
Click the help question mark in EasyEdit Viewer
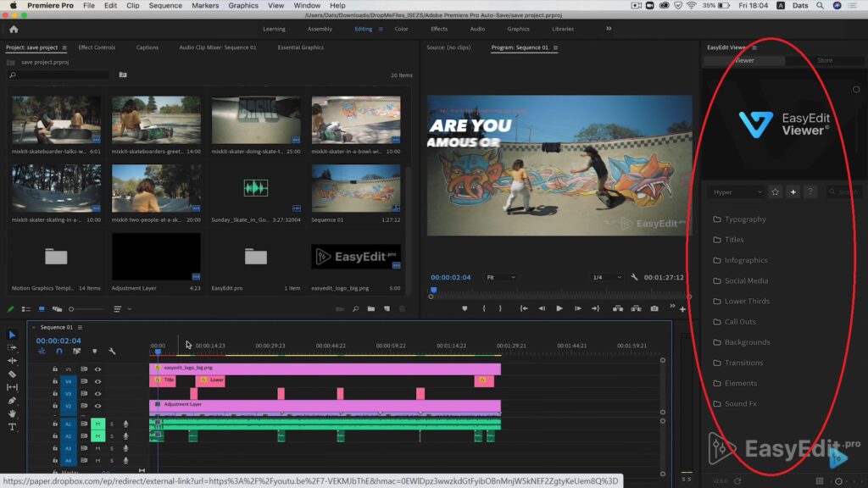click(x=810, y=192)
